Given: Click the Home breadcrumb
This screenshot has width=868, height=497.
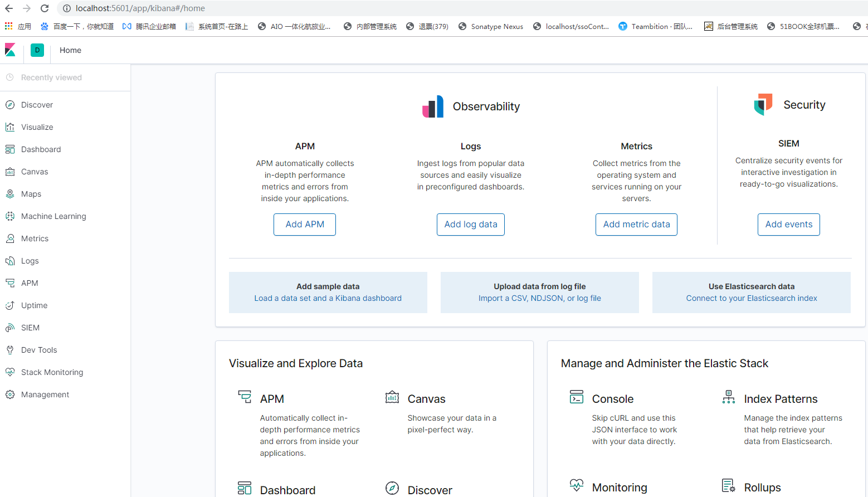Looking at the screenshot, I should pos(70,50).
